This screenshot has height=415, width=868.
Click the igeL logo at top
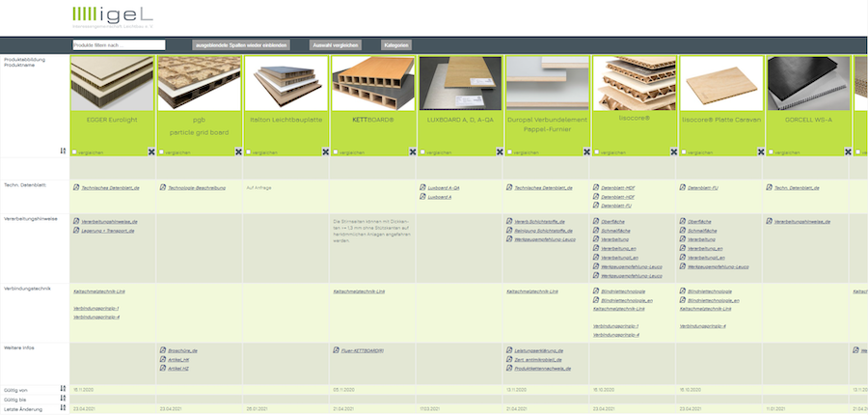113,16
